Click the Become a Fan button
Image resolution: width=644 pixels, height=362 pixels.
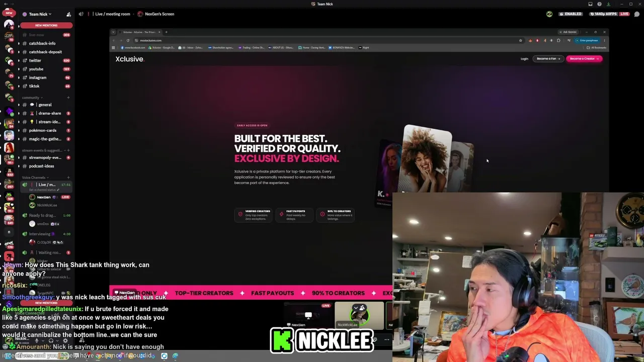pyautogui.click(x=548, y=59)
